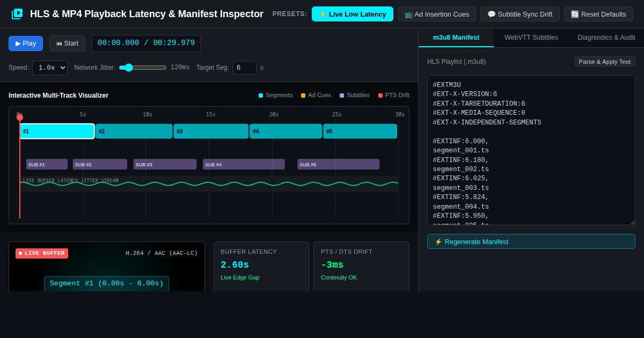Switch to the m3u8 Manifest tab
The image size is (644, 338).
tap(456, 38)
